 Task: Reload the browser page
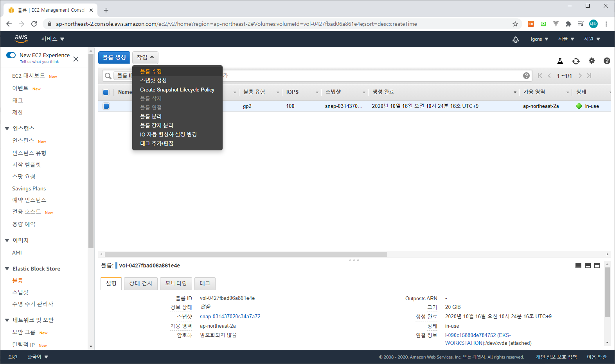click(x=34, y=24)
